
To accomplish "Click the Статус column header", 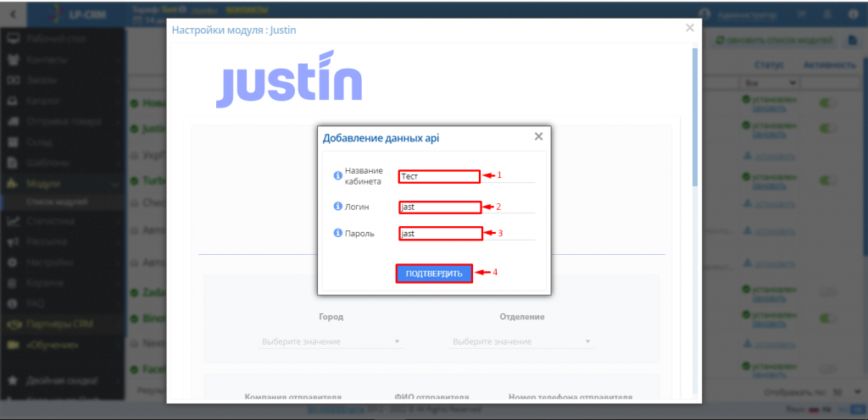I will point(768,64).
